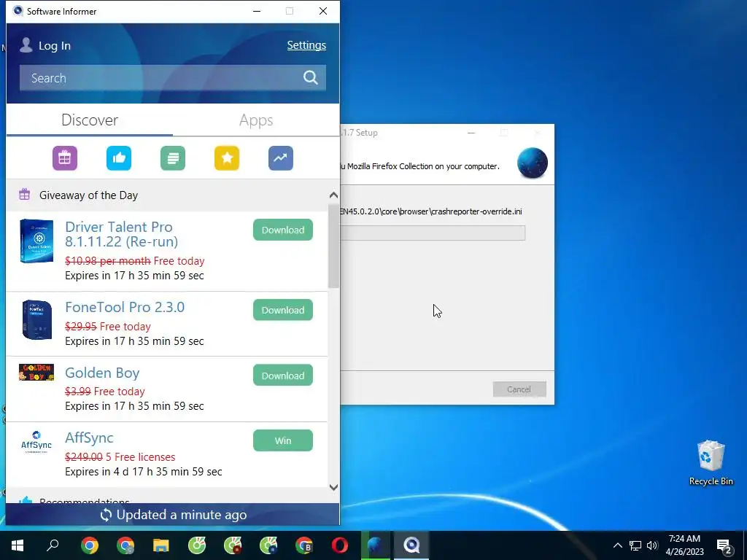Click Giveaway of the Day heading
The height and width of the screenshot is (560, 747).
click(88, 195)
